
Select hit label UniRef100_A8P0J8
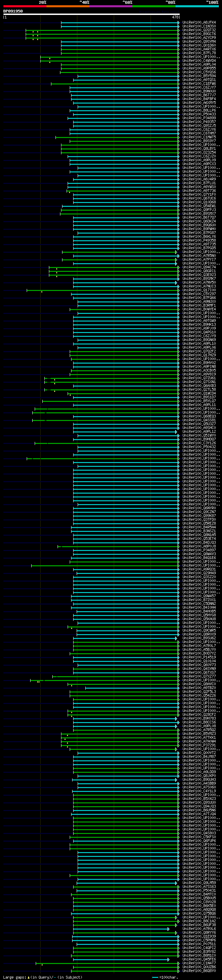pos(199,546)
